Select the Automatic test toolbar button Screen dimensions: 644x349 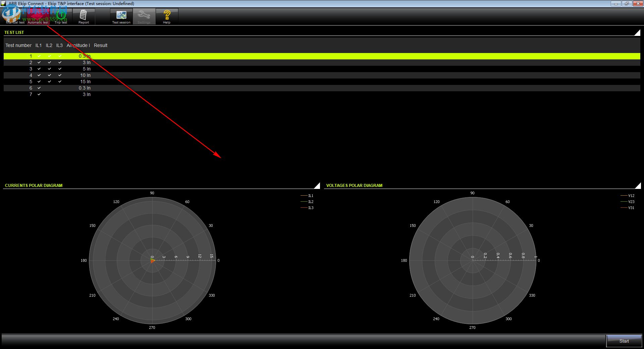click(38, 16)
